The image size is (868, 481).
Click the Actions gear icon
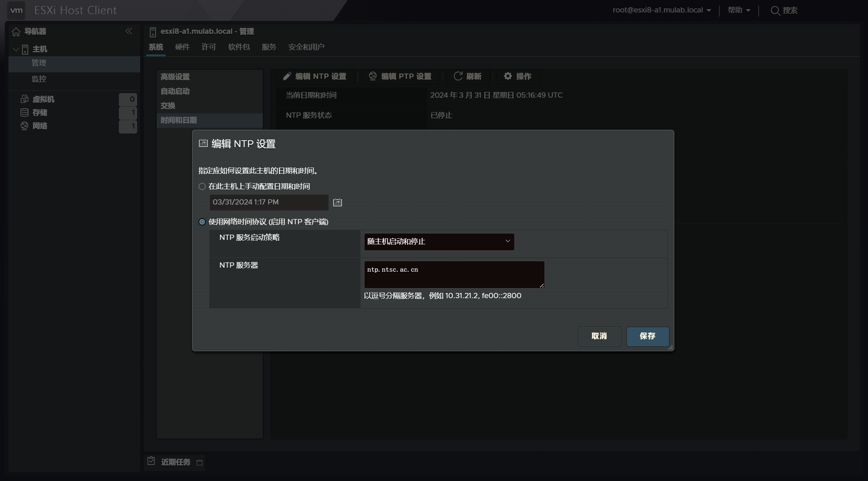tap(508, 76)
